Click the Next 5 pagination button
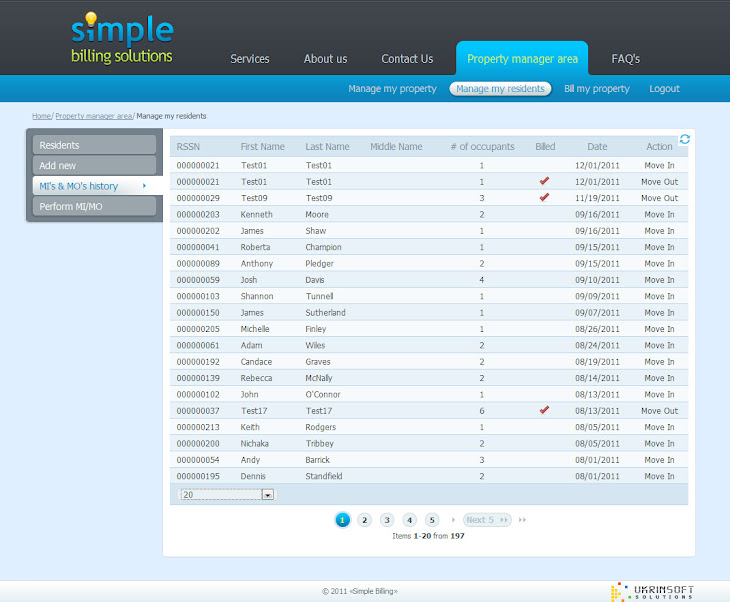Image resolution: width=730 pixels, height=602 pixels. 487,520
